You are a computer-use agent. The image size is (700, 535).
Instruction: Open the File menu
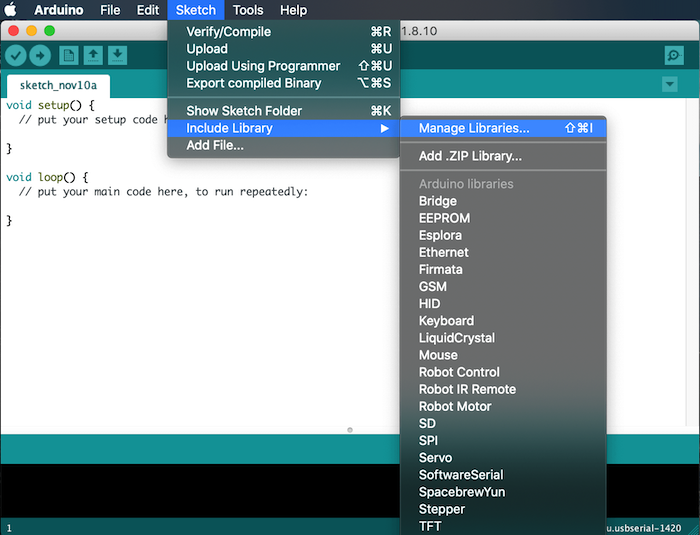pos(110,10)
